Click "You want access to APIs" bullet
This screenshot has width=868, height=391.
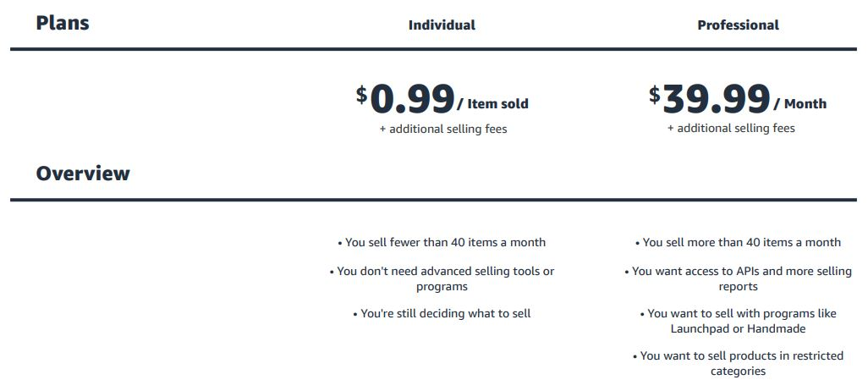coord(738,279)
